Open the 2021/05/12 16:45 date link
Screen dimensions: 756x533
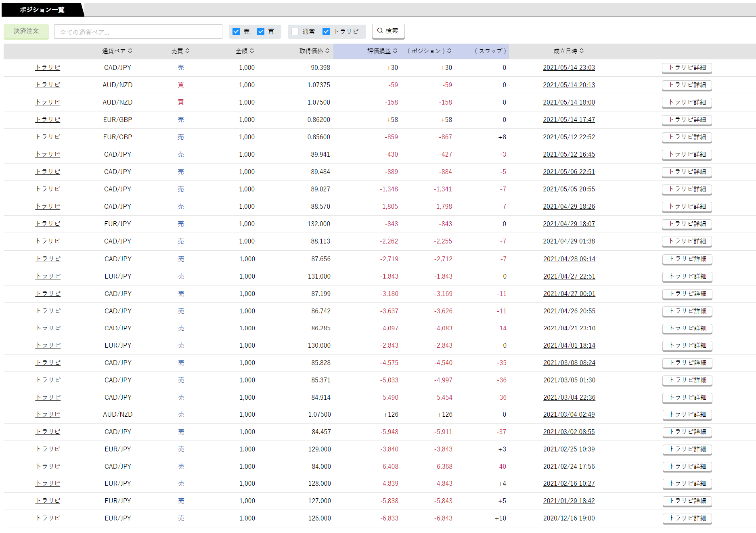[569, 155]
